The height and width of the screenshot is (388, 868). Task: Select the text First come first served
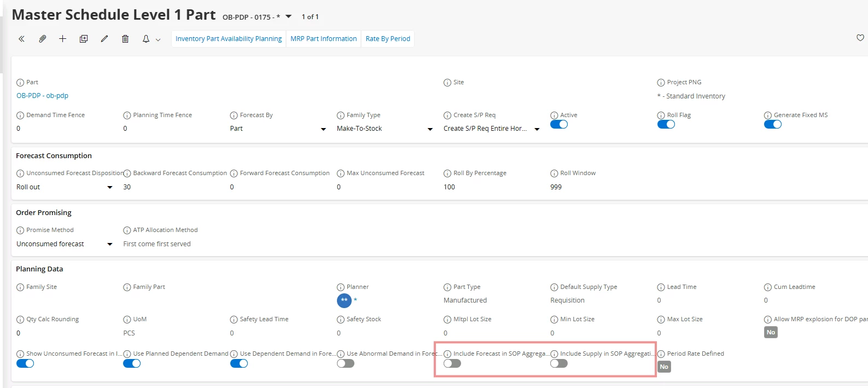[157, 244]
